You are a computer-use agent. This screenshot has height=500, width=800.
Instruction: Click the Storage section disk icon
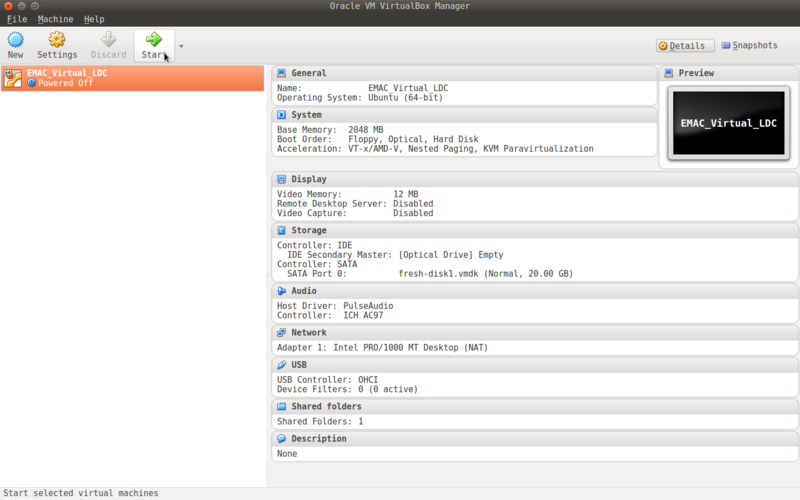click(x=281, y=230)
